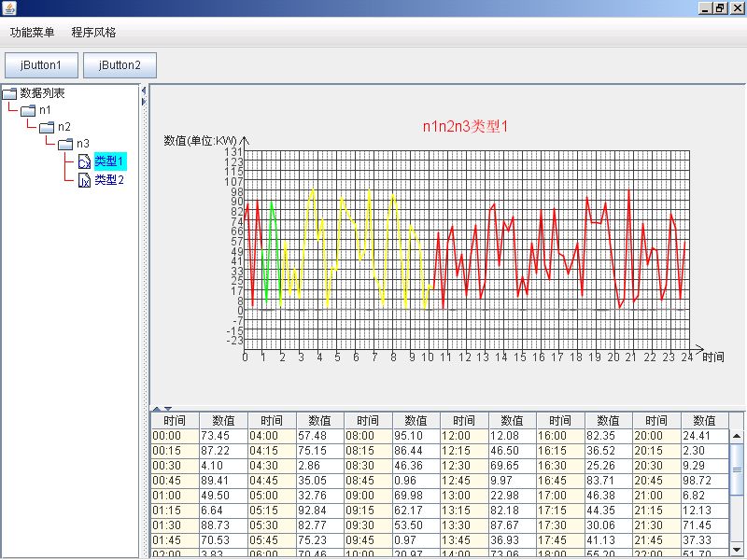Click the n2 folder icon
The height and width of the screenshot is (560, 747).
(47, 127)
